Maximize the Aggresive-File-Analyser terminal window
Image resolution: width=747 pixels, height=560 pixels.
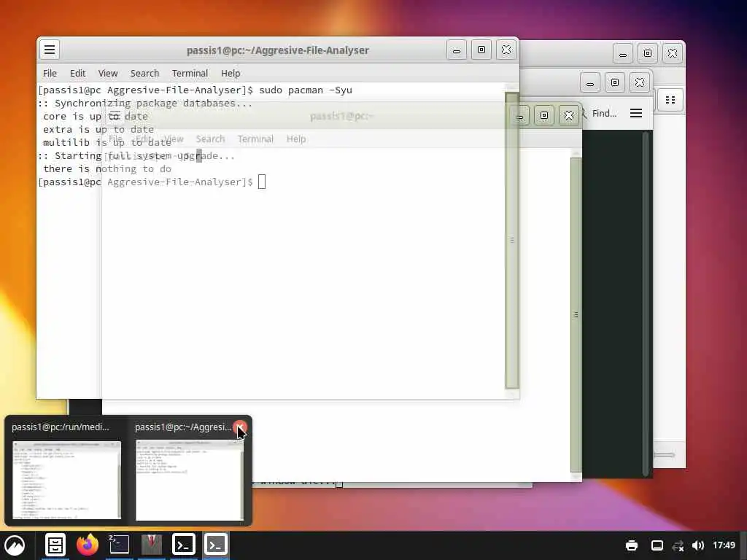tap(481, 50)
